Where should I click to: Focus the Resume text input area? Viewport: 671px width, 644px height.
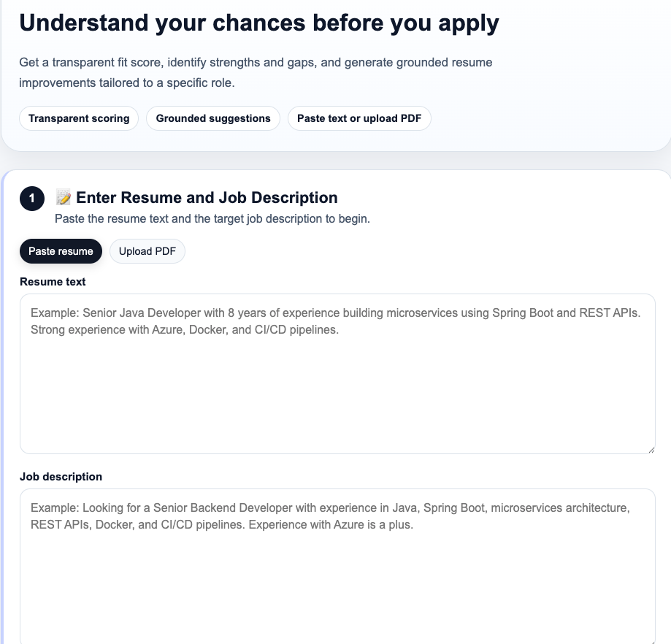click(337, 387)
